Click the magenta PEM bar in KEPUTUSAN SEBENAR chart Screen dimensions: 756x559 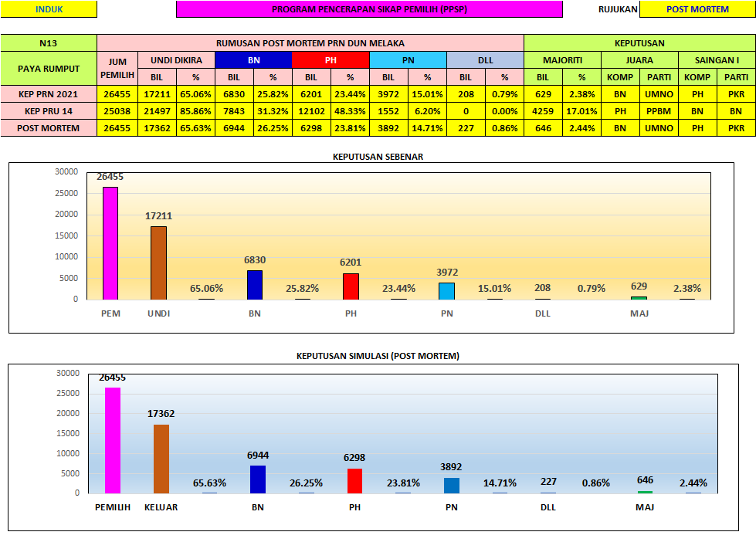[x=110, y=243]
